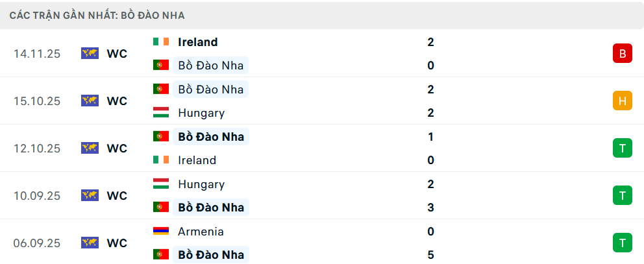644x264 pixels.
Task: Click the Armenia flag icon
Action: [x=161, y=232]
